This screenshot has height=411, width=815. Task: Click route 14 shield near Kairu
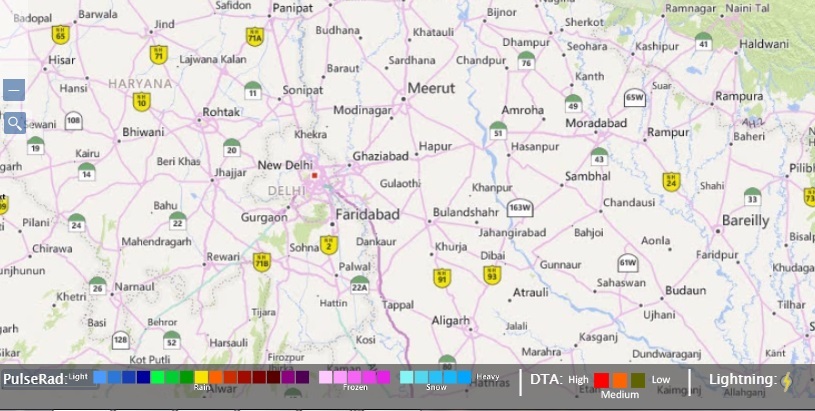tap(87, 171)
